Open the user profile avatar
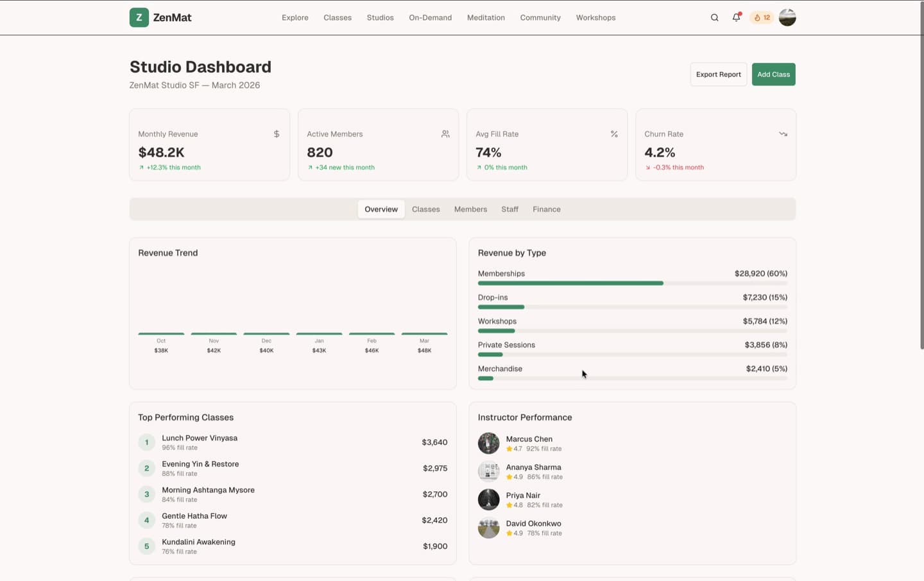Viewport: 924px width, 581px height. coord(787,17)
